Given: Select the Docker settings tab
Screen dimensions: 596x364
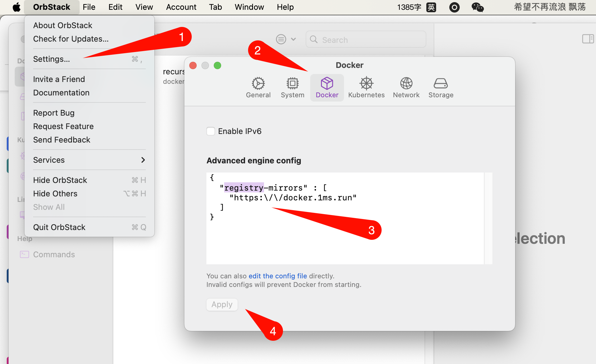Looking at the screenshot, I should [327, 88].
